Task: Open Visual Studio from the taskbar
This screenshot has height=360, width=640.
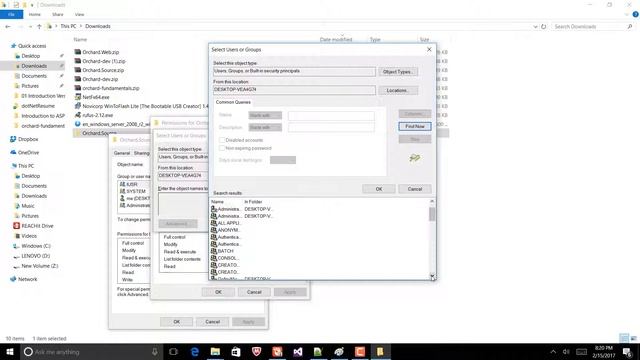Action: point(298,352)
